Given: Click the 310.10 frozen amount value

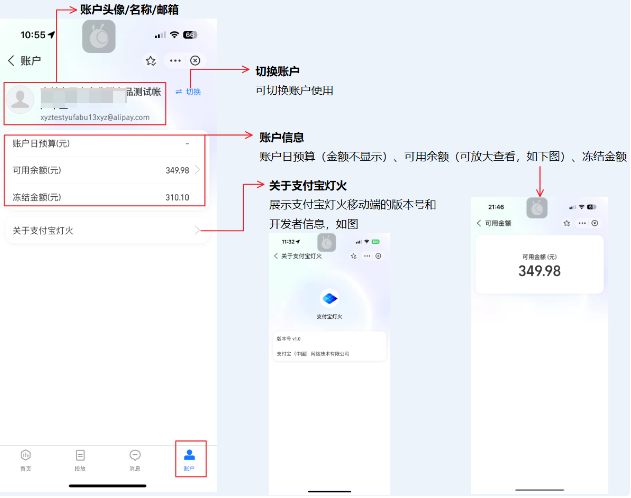Looking at the screenshot, I should [x=177, y=198].
